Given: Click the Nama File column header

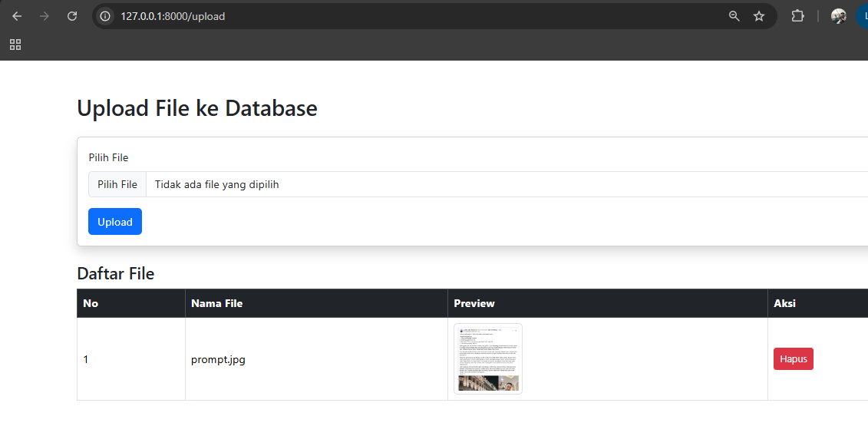Looking at the screenshot, I should pyautogui.click(x=217, y=303).
